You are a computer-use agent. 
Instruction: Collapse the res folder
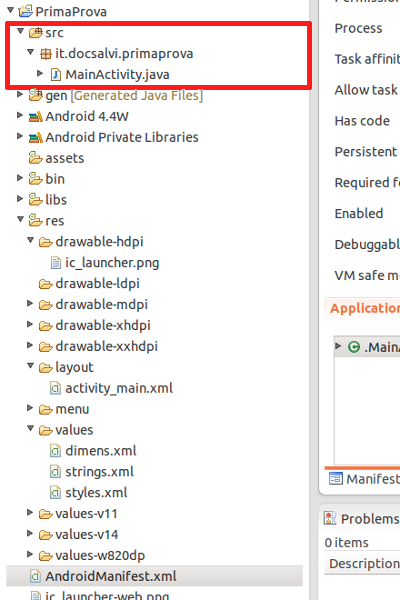[x=20, y=219]
